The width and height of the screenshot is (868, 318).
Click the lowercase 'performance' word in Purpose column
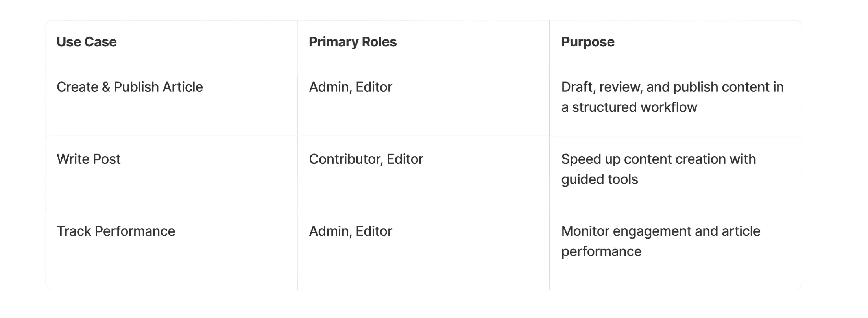(601, 251)
